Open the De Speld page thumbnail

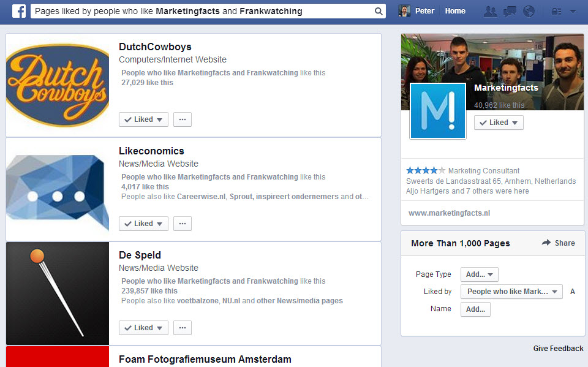coord(58,293)
